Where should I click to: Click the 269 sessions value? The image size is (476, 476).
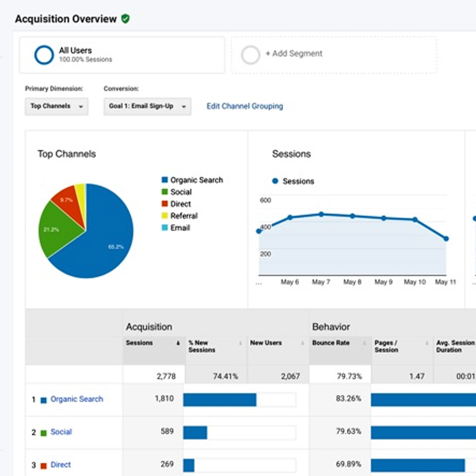pyautogui.click(x=168, y=464)
